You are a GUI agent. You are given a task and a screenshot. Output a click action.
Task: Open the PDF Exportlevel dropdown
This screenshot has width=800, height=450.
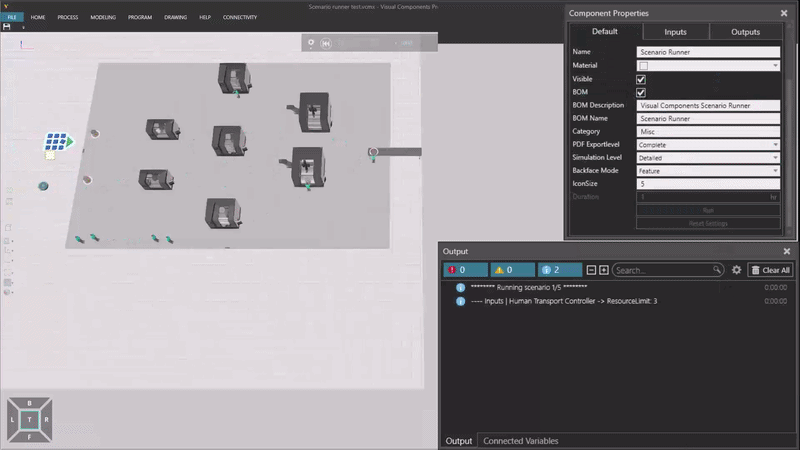[708, 145]
